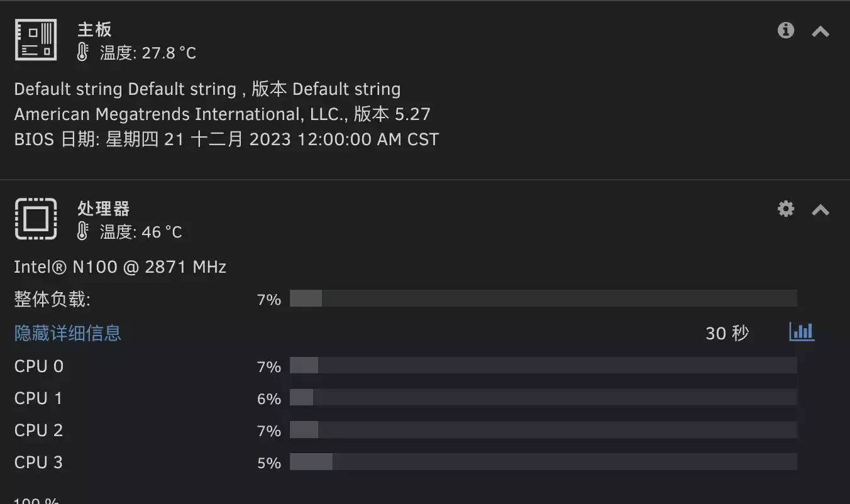850x504 pixels.
Task: Open the motherboard info icon
Action: click(x=786, y=30)
